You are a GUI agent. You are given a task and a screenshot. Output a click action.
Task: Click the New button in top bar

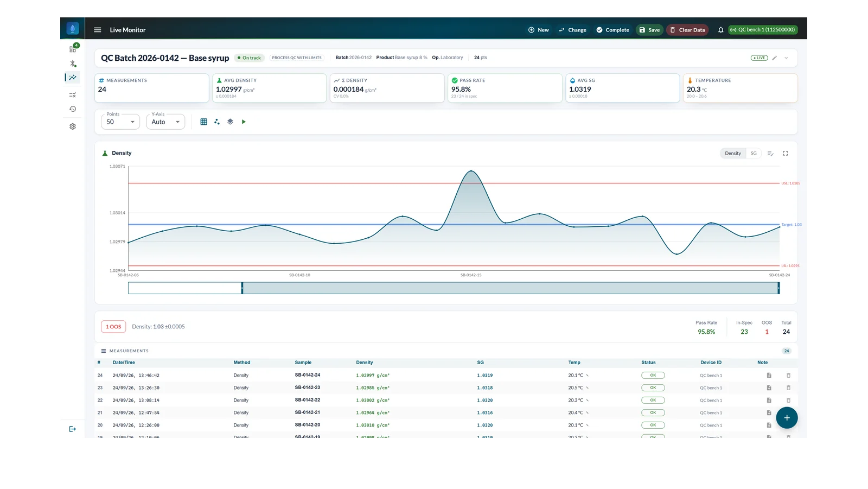click(539, 30)
